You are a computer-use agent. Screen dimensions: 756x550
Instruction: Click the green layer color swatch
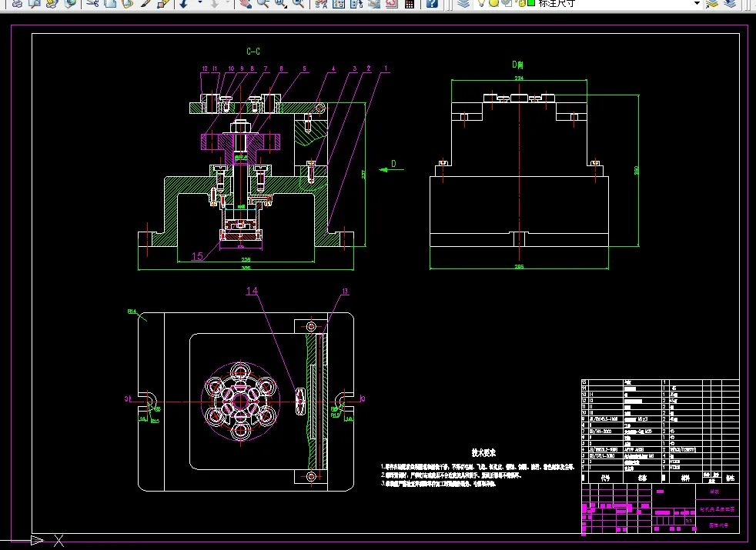pos(531,3)
